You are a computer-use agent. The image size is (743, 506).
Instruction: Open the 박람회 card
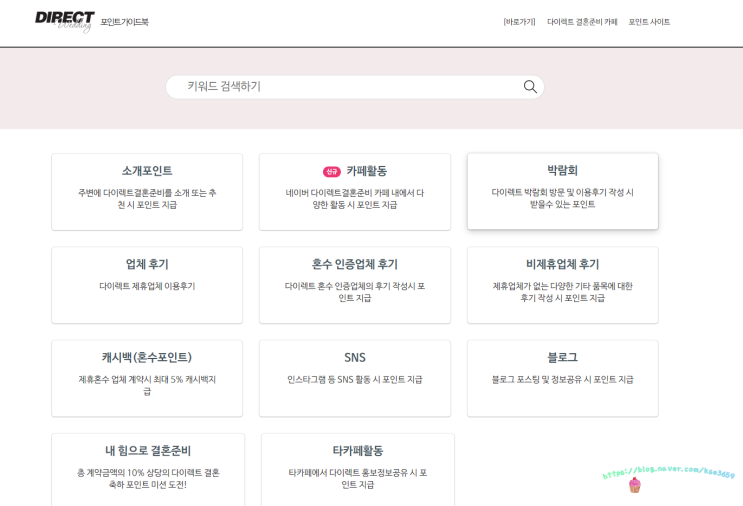pos(562,191)
